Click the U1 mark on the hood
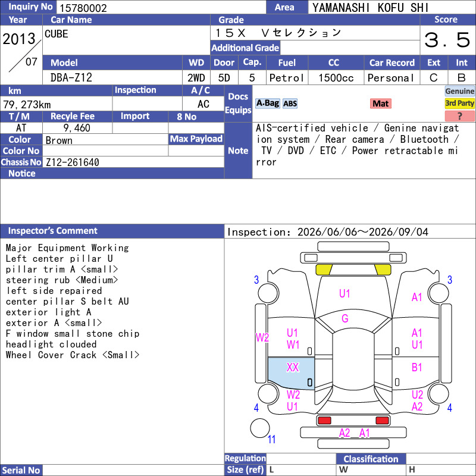 [345, 293]
